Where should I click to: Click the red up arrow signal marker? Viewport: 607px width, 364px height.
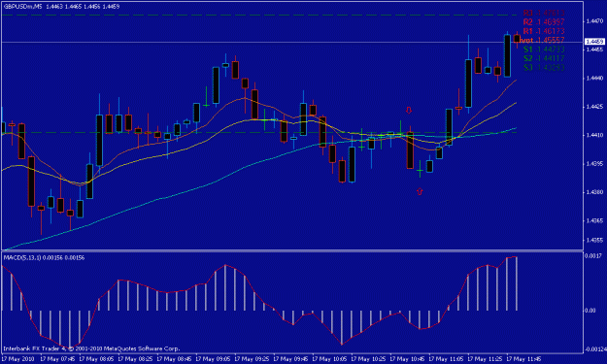pyautogui.click(x=420, y=191)
